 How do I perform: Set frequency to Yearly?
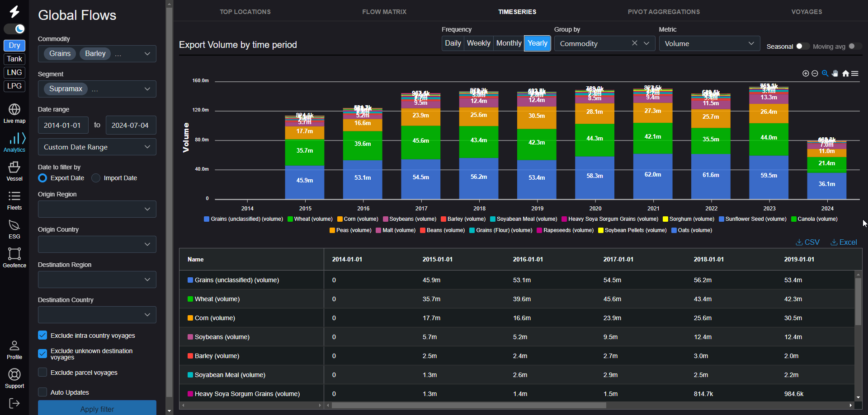tap(538, 43)
